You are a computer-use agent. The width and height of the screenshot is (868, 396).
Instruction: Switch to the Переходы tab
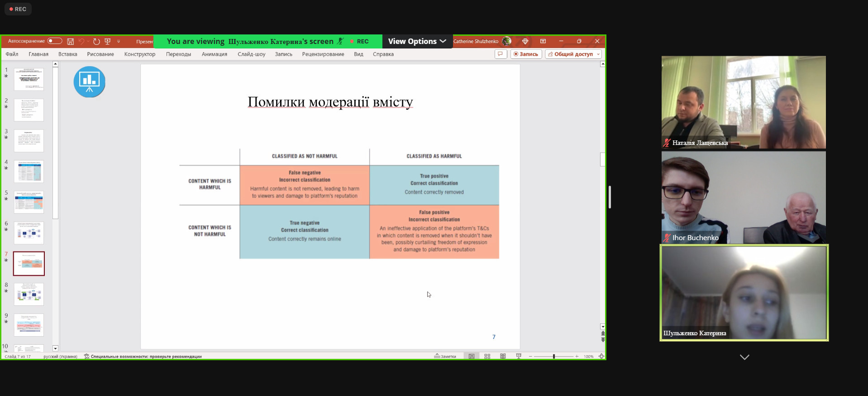(x=178, y=54)
